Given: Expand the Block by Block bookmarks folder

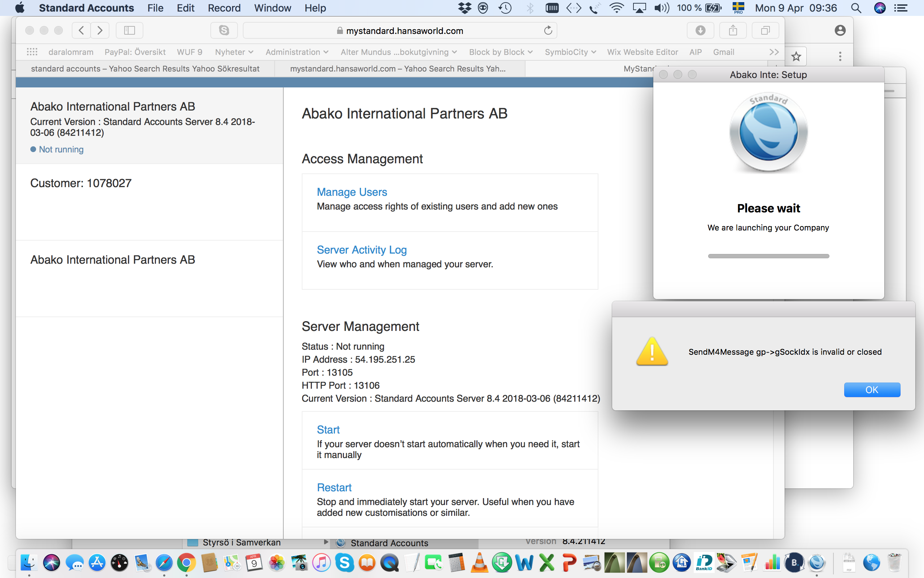Looking at the screenshot, I should pyautogui.click(x=501, y=52).
